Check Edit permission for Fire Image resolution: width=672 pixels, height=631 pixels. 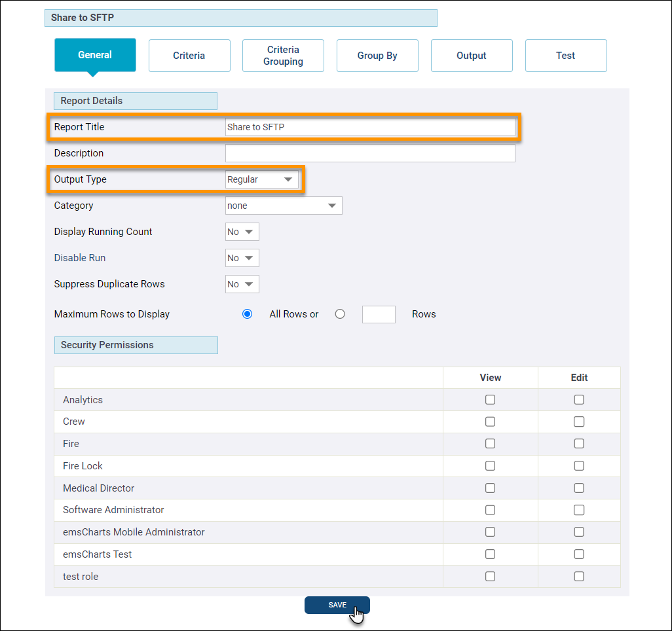tap(579, 443)
